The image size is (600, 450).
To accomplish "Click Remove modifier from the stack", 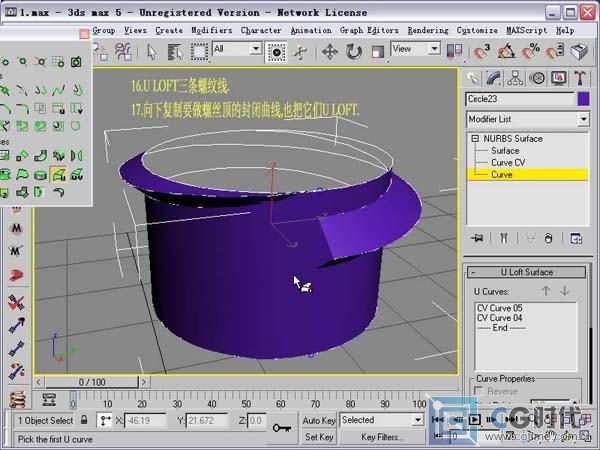I will [548, 238].
